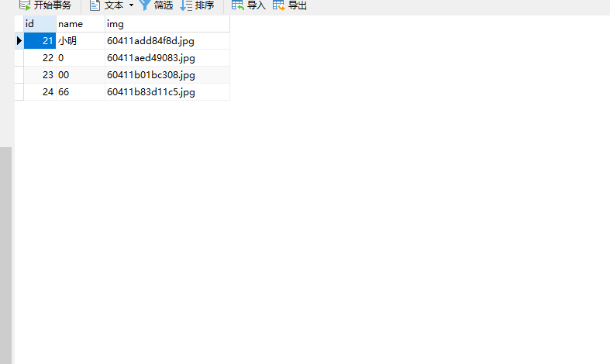Select the id cell with value 24
The height and width of the screenshot is (364, 610).
point(40,92)
